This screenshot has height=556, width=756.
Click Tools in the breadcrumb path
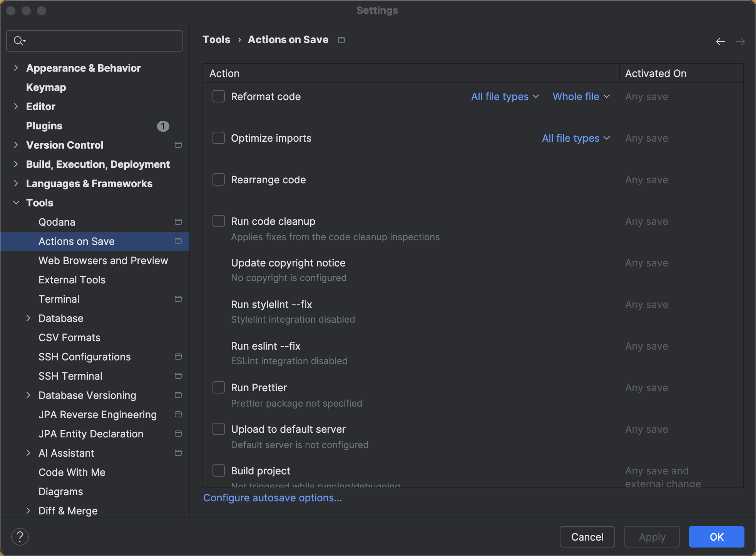[x=216, y=39]
